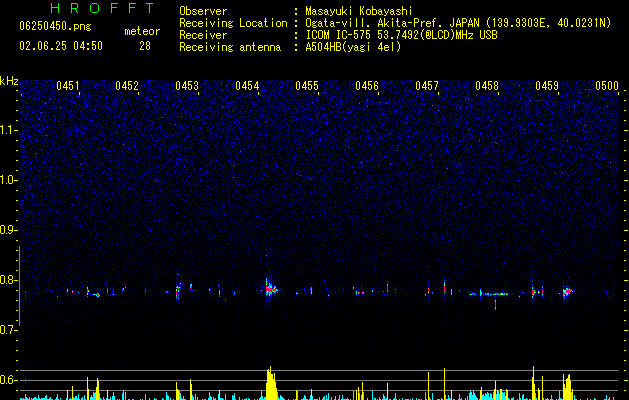Click the 0455 time marker
The image size is (629, 400).
point(307,86)
